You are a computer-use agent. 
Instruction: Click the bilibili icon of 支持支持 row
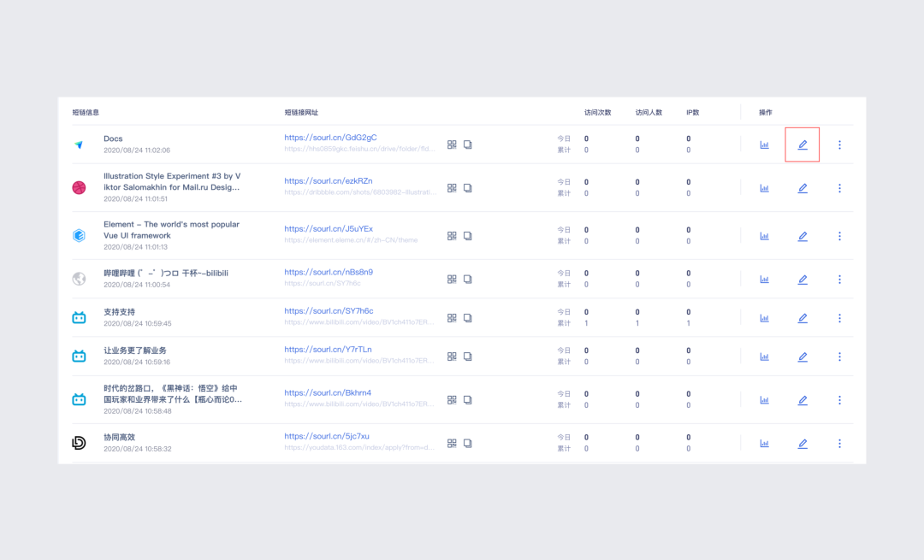79,318
